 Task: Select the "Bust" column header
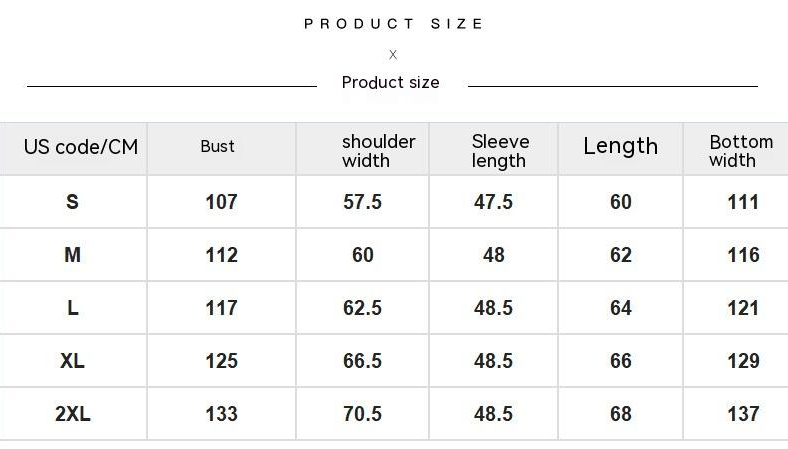click(x=217, y=147)
